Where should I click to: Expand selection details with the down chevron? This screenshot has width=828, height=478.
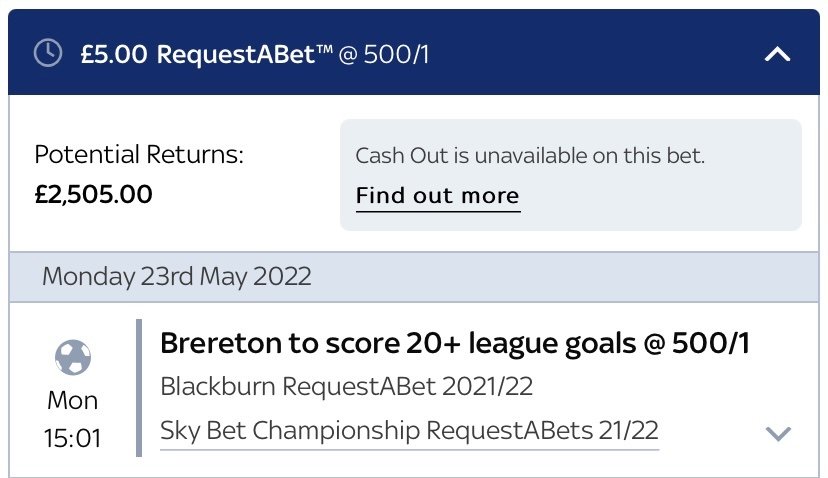coord(777,433)
